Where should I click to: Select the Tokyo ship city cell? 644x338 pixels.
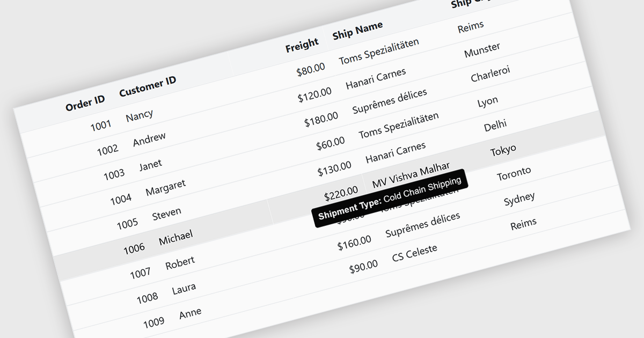(503, 150)
